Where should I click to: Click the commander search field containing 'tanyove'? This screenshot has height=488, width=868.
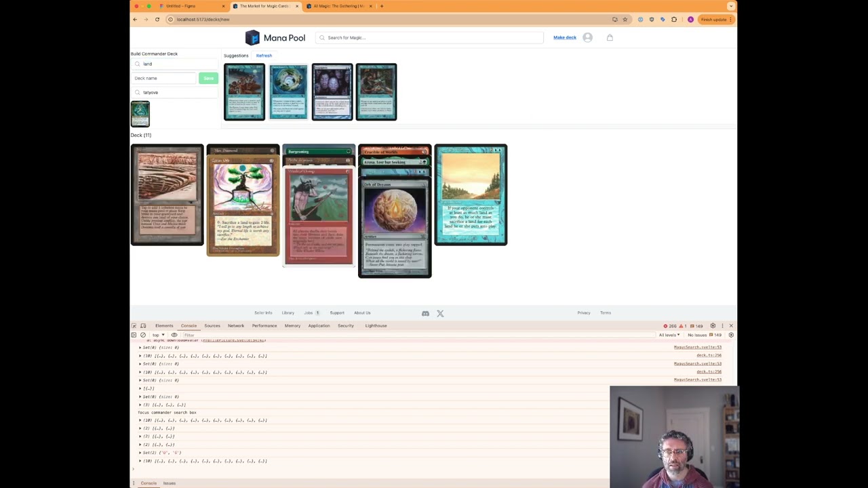175,93
